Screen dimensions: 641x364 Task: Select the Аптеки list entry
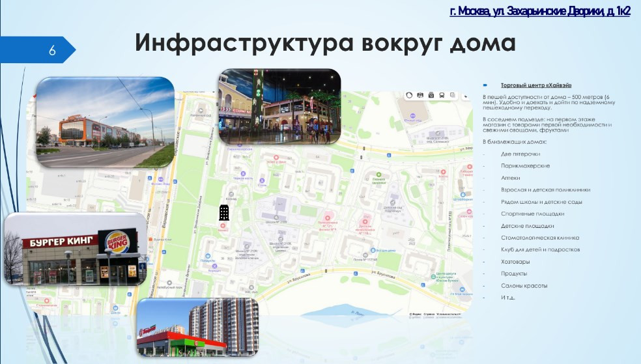(x=511, y=178)
